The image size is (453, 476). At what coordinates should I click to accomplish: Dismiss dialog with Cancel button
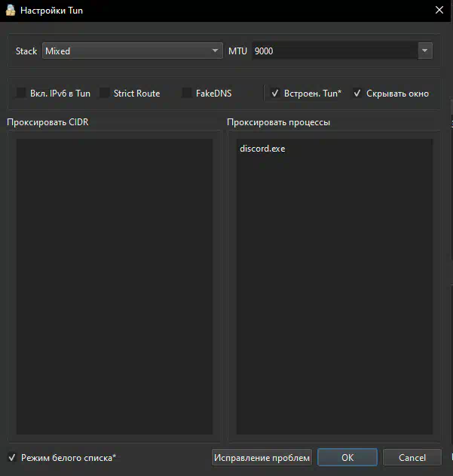click(412, 457)
